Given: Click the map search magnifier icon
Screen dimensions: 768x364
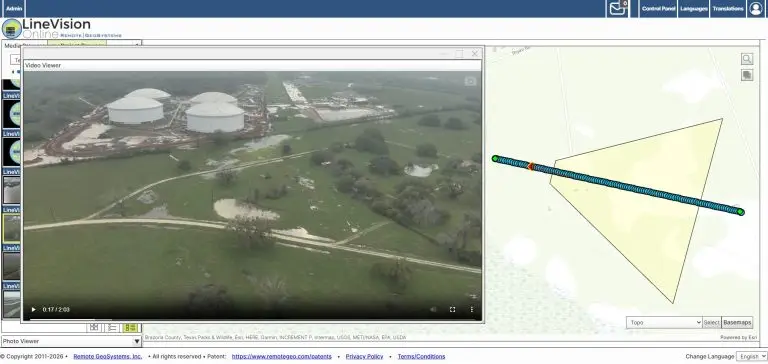Looking at the screenshot, I should [746, 59].
